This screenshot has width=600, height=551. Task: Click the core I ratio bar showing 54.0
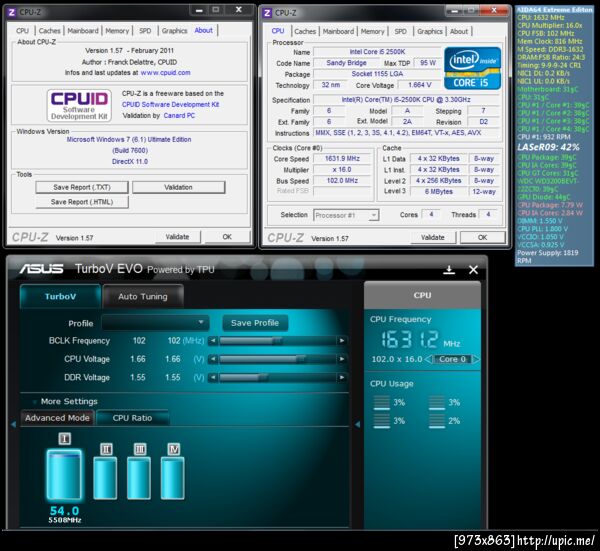click(x=64, y=474)
